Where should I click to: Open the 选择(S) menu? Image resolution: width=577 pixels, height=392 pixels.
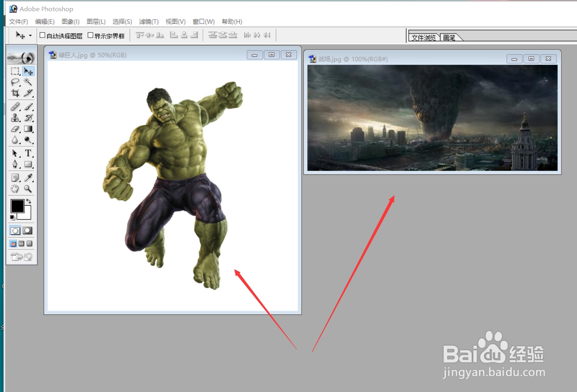122,22
